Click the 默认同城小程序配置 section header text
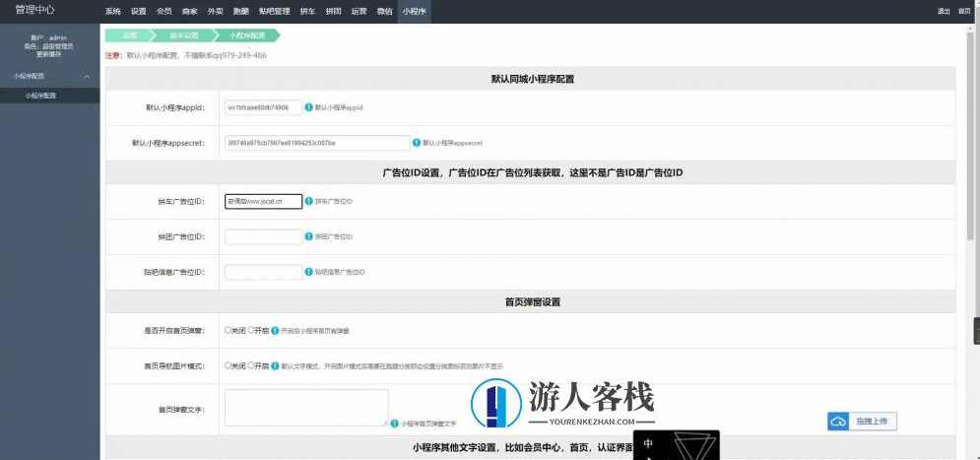Screen dimensions: 980x460 (532, 80)
